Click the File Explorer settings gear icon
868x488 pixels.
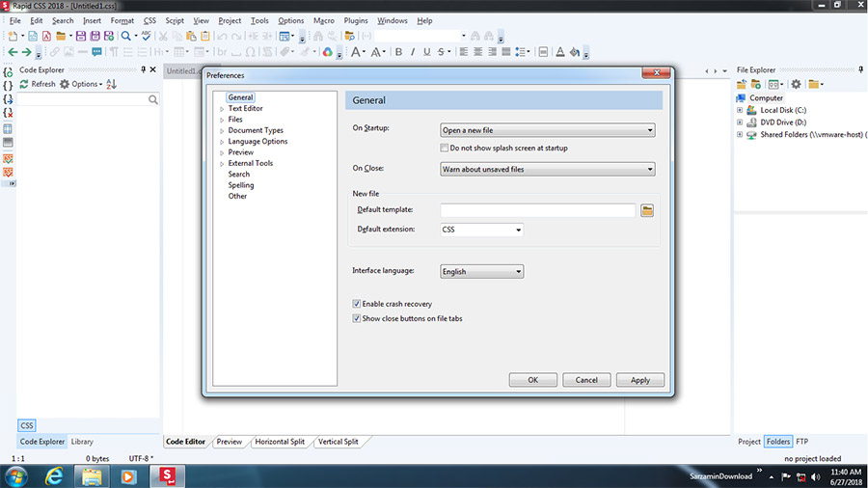click(796, 84)
